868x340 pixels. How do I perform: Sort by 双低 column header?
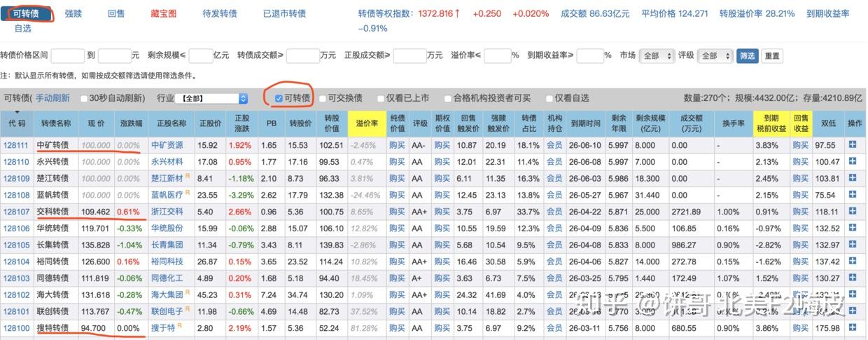tap(829, 123)
